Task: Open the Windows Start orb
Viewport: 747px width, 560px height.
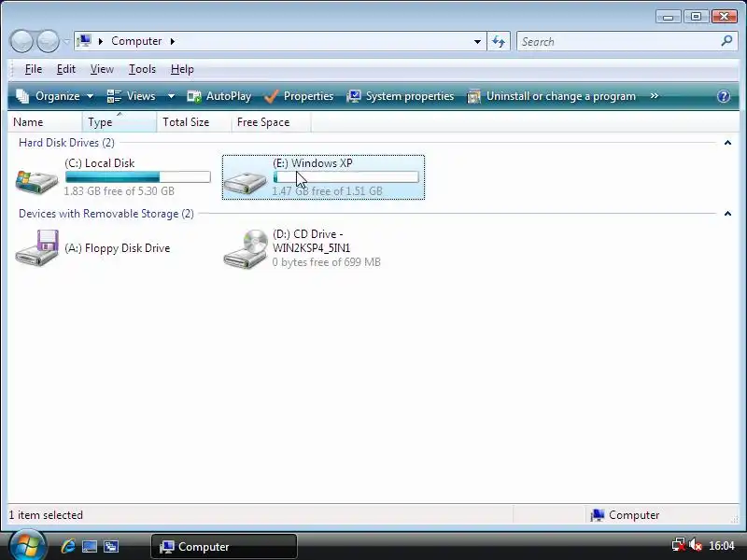Action: [x=27, y=545]
